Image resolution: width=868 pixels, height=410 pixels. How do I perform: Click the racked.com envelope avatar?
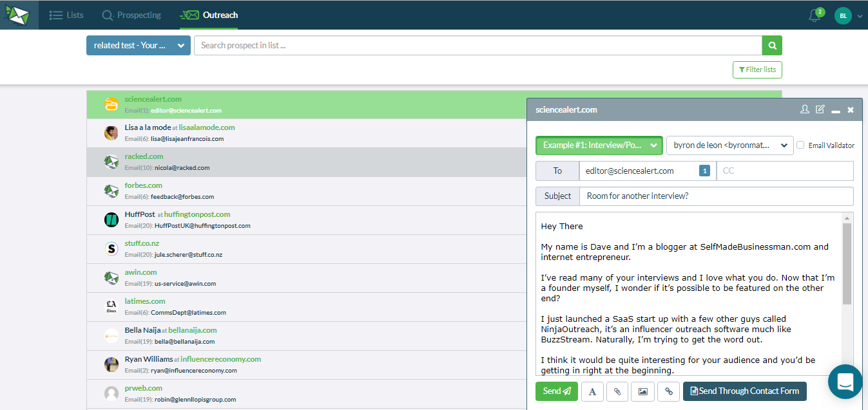[x=111, y=162]
